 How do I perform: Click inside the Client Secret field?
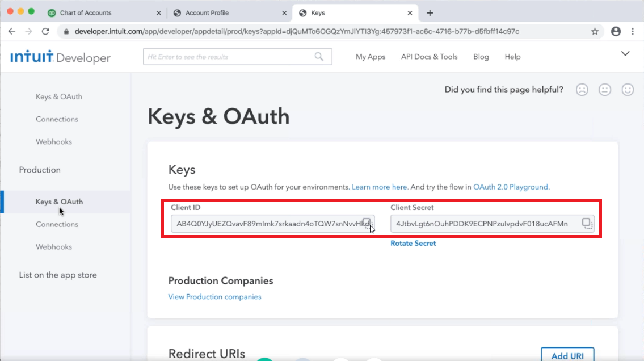[492, 224]
